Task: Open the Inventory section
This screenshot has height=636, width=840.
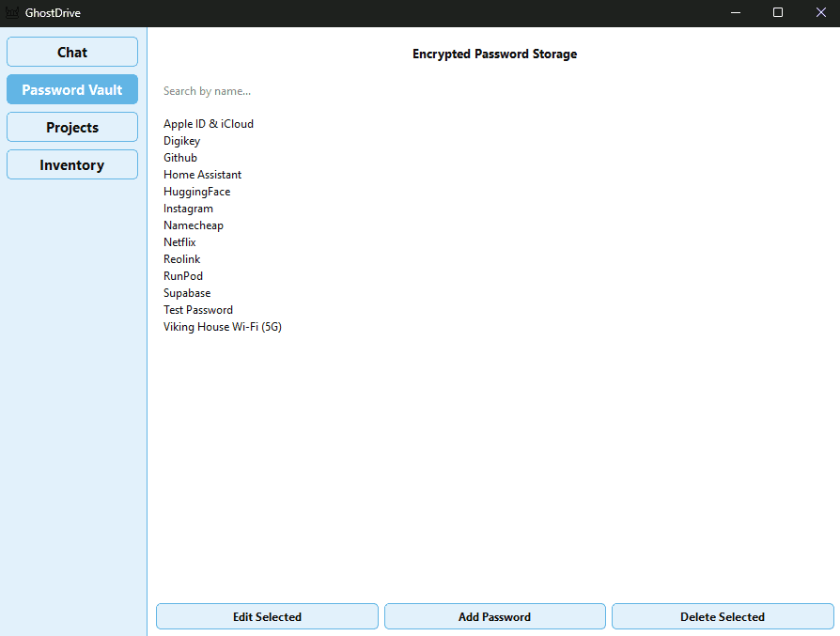Action: coord(71,164)
